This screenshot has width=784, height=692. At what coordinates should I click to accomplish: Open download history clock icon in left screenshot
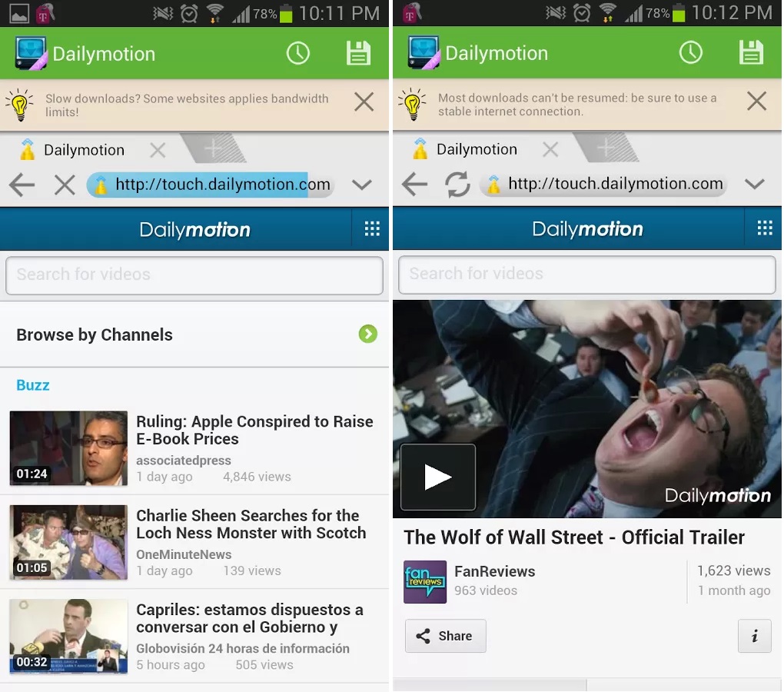click(x=298, y=53)
